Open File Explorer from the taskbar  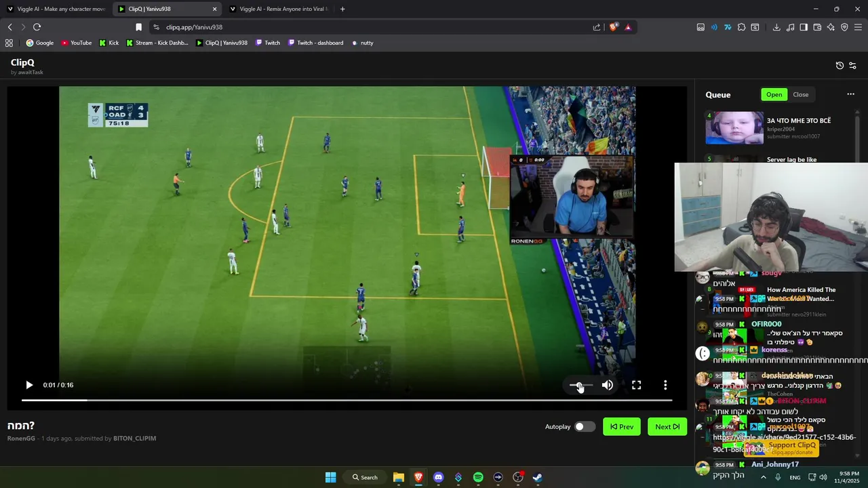[x=399, y=477]
